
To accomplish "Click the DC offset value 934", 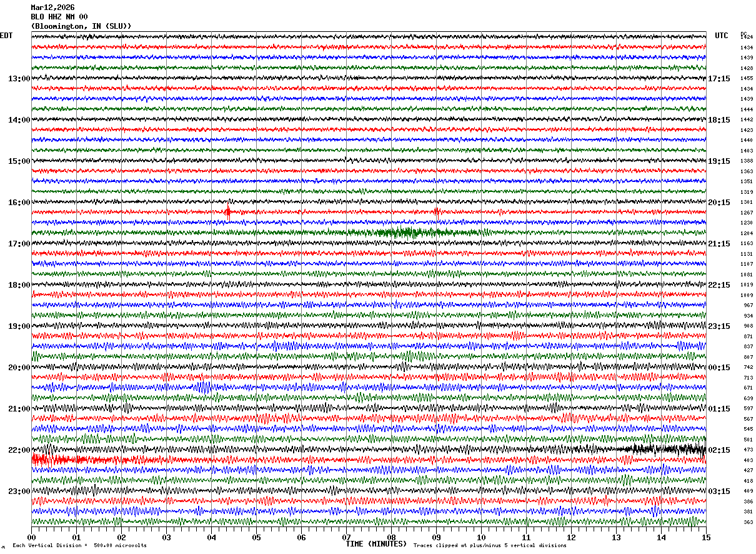I will tap(748, 316).
